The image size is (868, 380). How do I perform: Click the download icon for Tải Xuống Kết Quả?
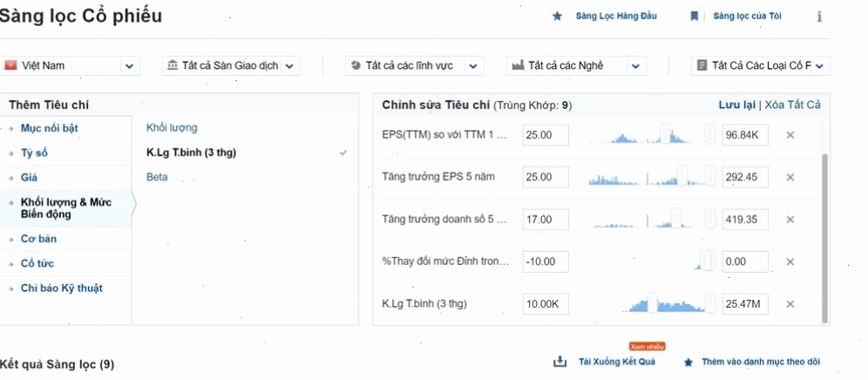(x=560, y=362)
